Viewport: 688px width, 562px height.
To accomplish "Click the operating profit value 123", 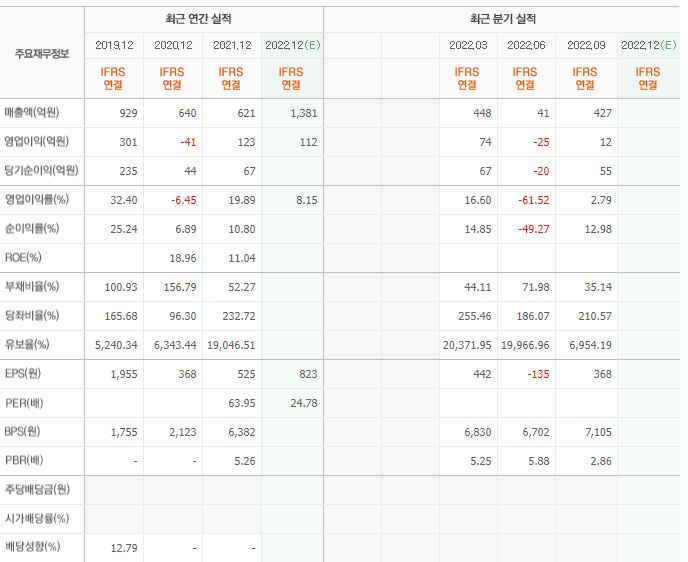I will (x=246, y=142).
